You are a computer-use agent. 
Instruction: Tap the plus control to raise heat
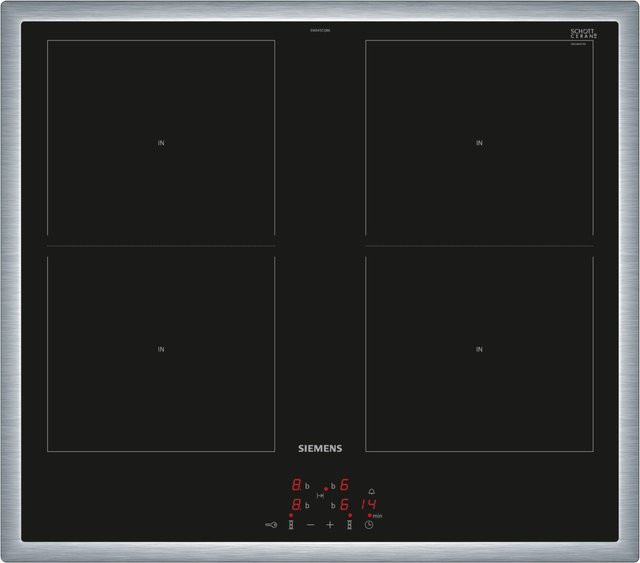pos(330,525)
